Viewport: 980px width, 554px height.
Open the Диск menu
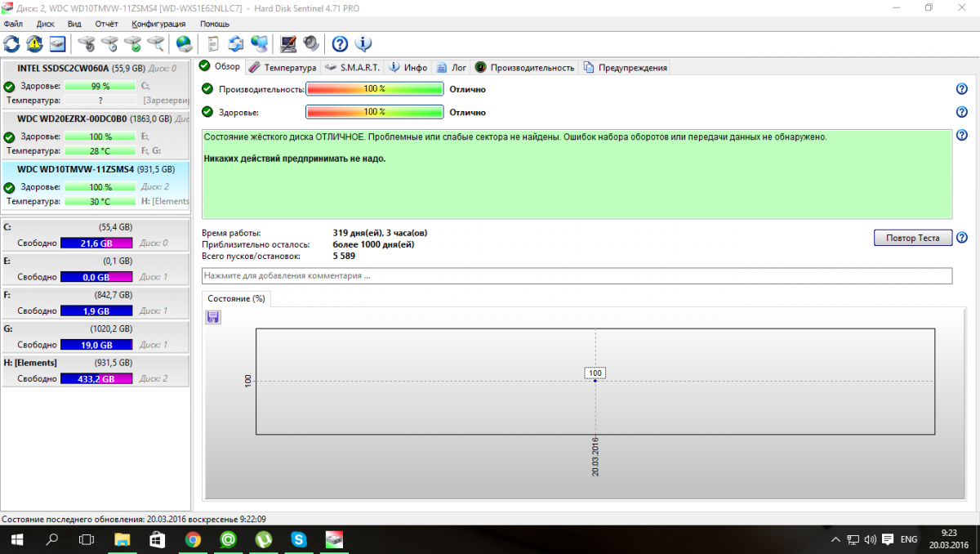click(46, 24)
